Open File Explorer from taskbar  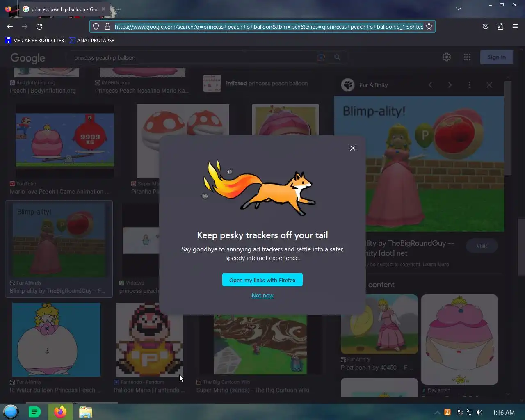(86, 412)
